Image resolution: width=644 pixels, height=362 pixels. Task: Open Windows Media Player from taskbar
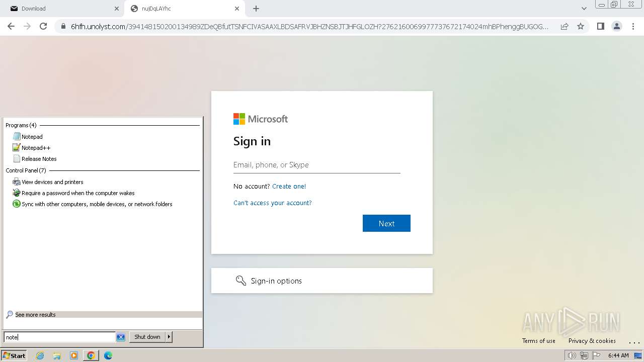pyautogui.click(x=74, y=355)
